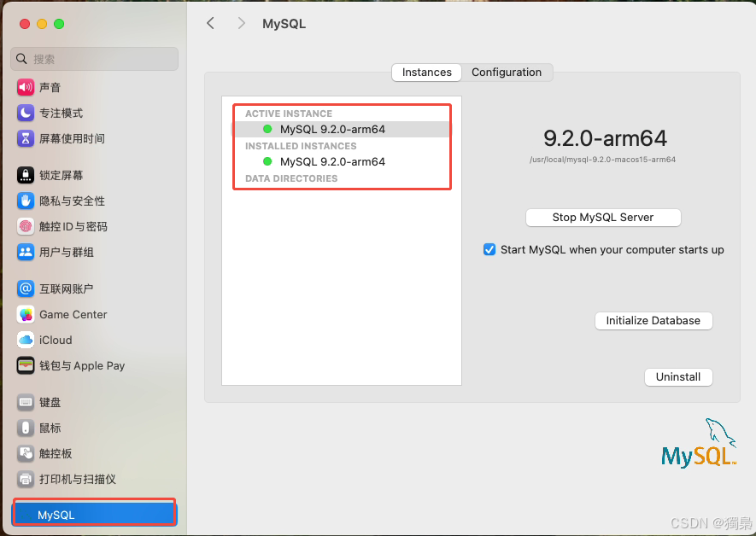Click the Uninstall button
The width and height of the screenshot is (756, 536).
[678, 377]
